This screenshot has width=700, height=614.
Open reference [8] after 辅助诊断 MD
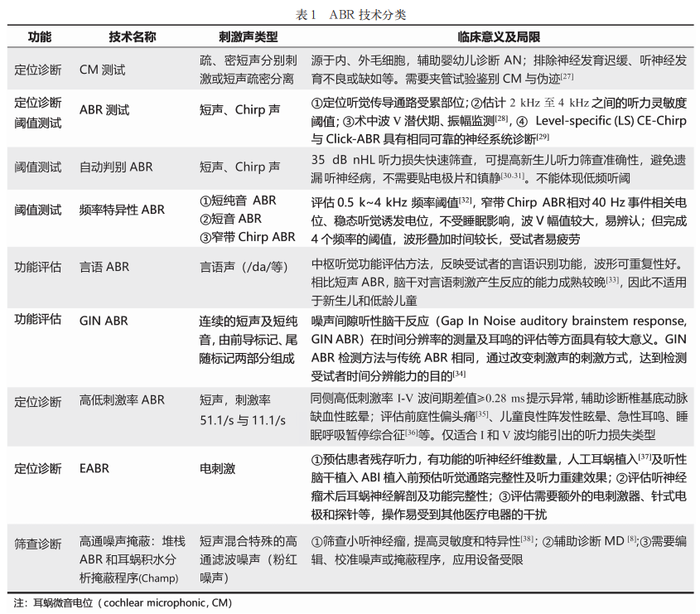(x=631, y=539)
